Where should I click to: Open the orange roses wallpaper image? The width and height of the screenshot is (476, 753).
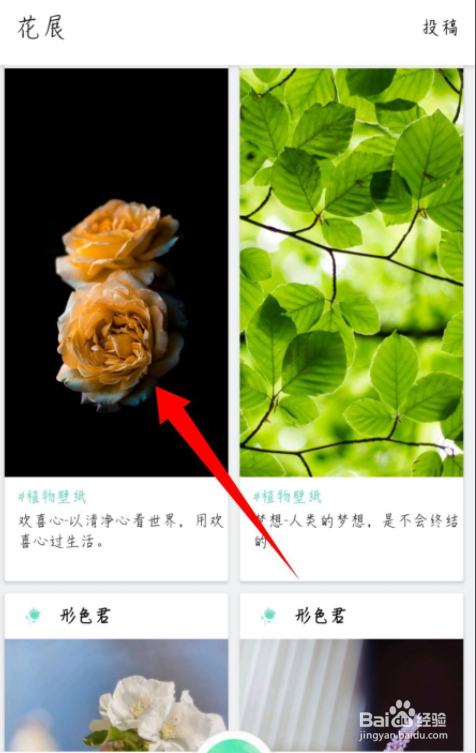pos(116,272)
